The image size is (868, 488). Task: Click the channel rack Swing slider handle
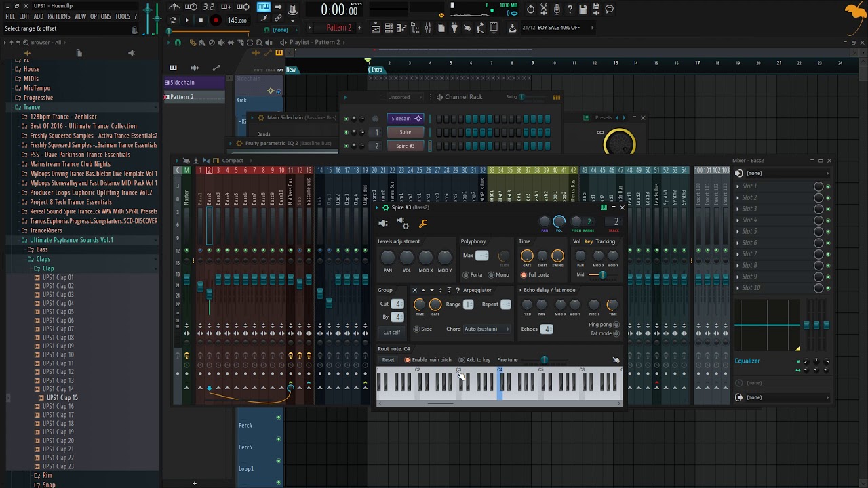(521, 97)
